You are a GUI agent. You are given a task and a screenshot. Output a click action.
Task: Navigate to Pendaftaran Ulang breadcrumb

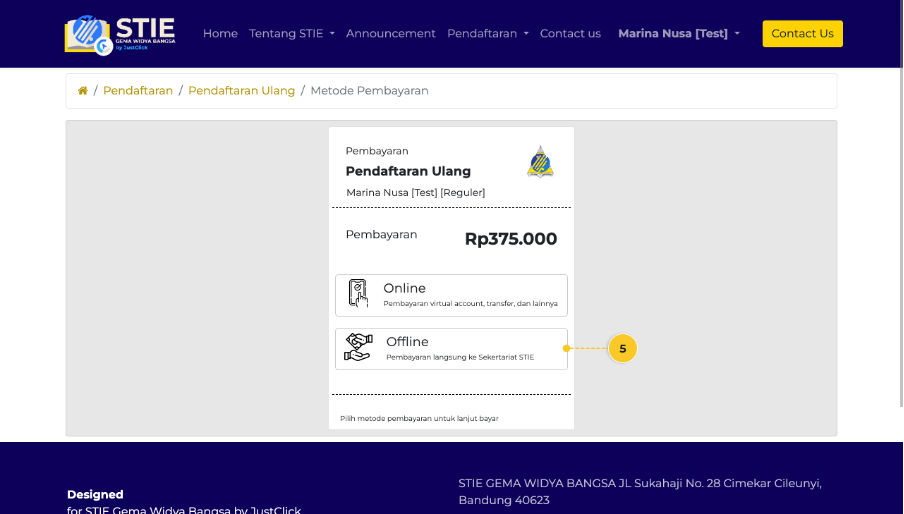[x=241, y=91]
